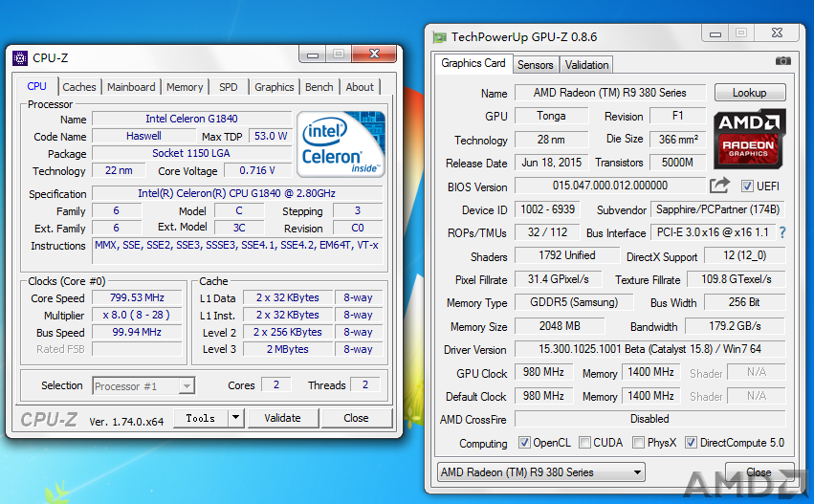Click the Release Date value Jun 18, 2015
The image size is (814, 504).
551,163
